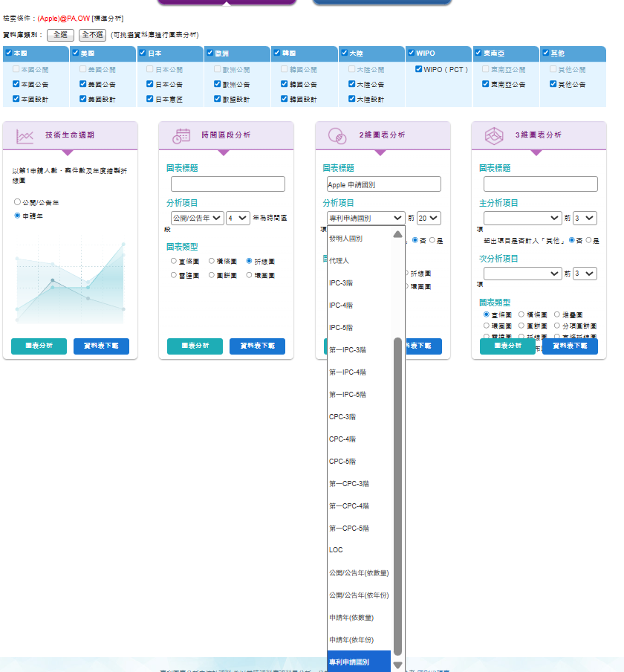Click the technology life cycle line-chart icon
The height and width of the screenshot is (672, 624).
click(x=25, y=136)
